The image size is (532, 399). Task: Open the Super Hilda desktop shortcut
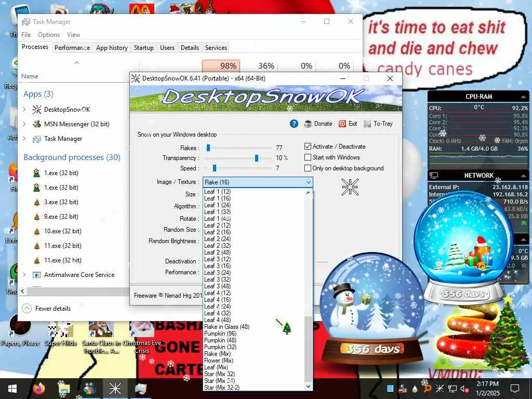(61, 334)
